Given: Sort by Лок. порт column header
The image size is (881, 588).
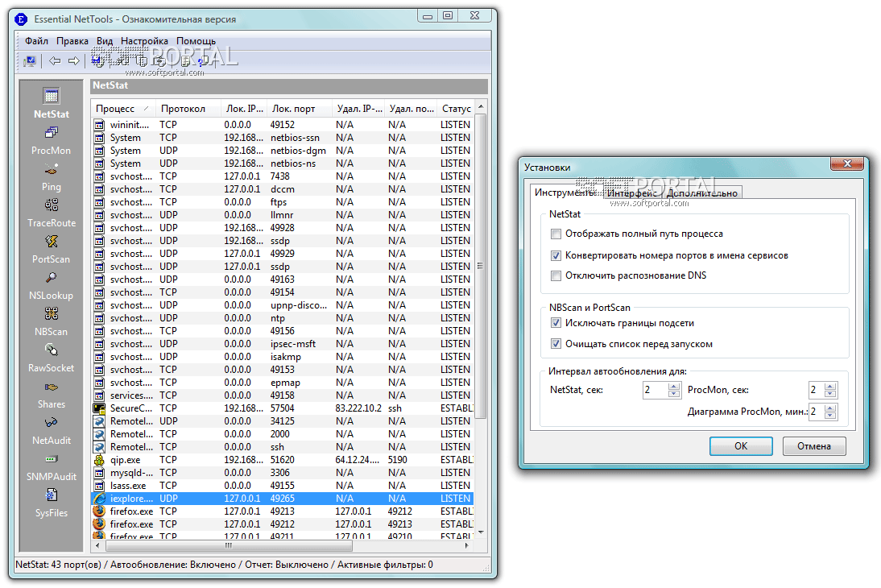Looking at the screenshot, I should coord(298,109).
